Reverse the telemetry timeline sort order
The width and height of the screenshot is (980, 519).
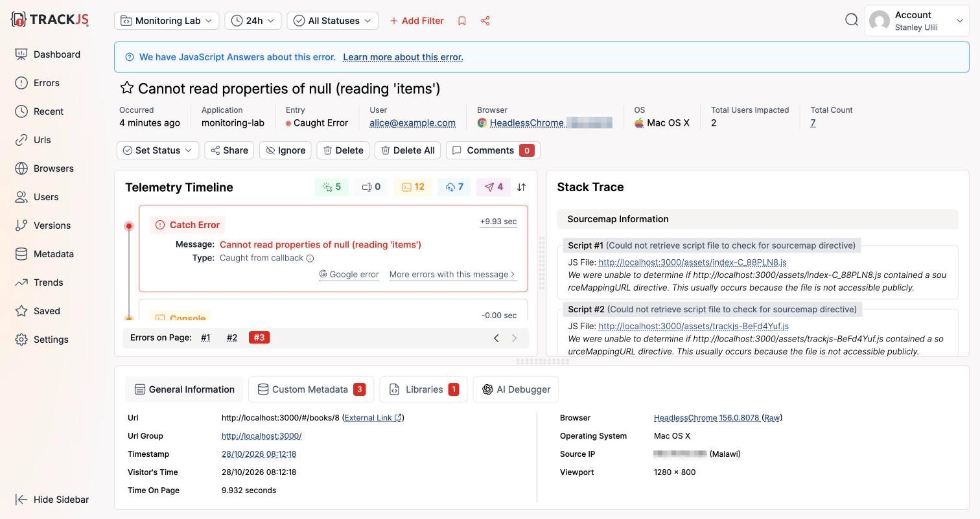click(x=521, y=187)
